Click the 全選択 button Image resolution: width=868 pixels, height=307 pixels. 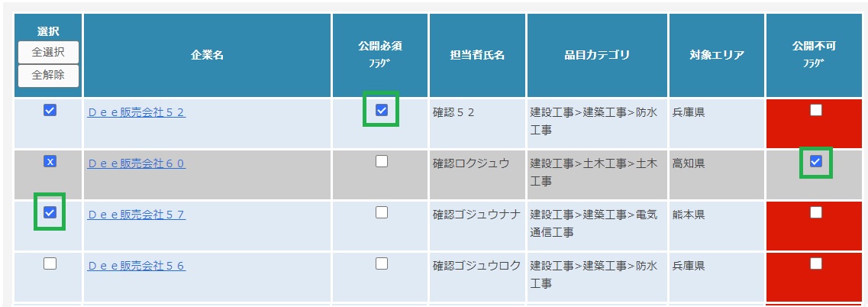point(48,52)
